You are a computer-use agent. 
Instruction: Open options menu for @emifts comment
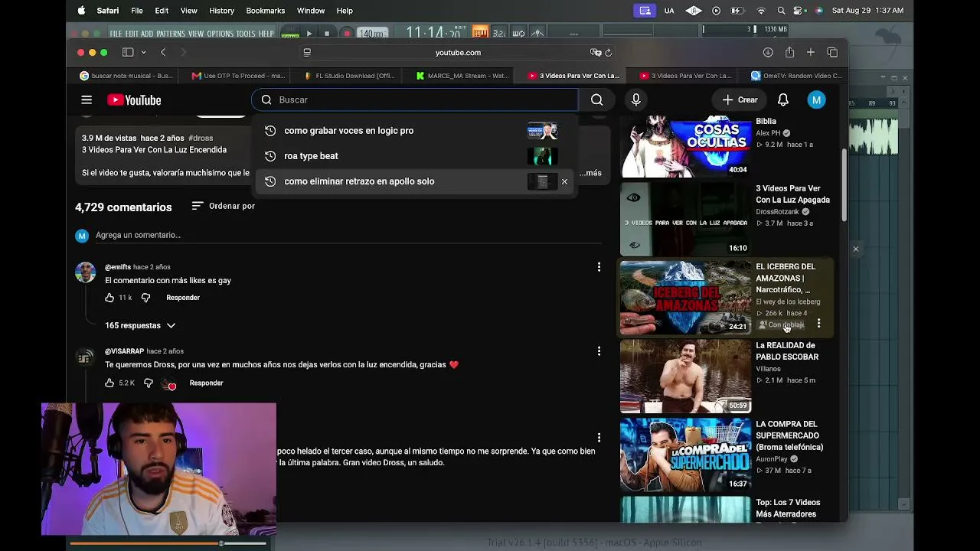coord(599,266)
